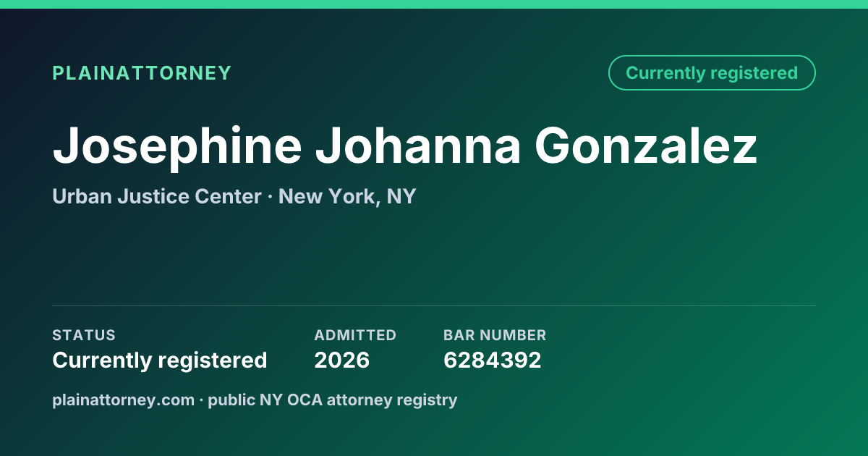
Task: Click the middle name Johanna in heading
Action: pos(418,145)
